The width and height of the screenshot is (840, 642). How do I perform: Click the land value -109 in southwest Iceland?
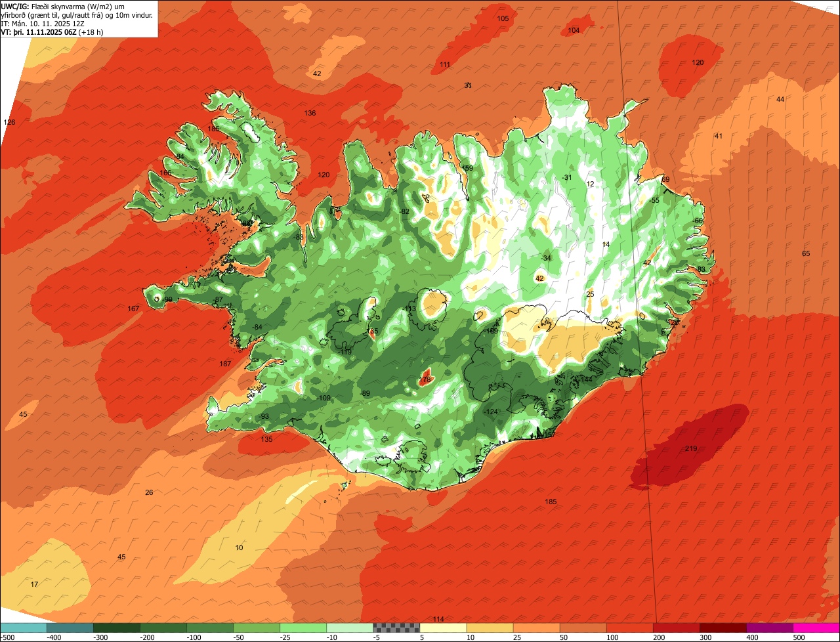tap(324, 398)
